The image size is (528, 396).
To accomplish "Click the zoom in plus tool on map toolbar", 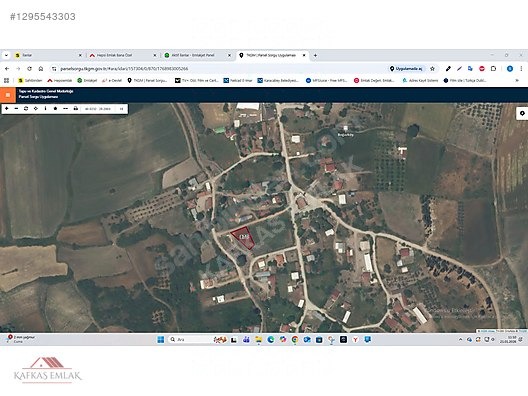I will click(6, 108).
